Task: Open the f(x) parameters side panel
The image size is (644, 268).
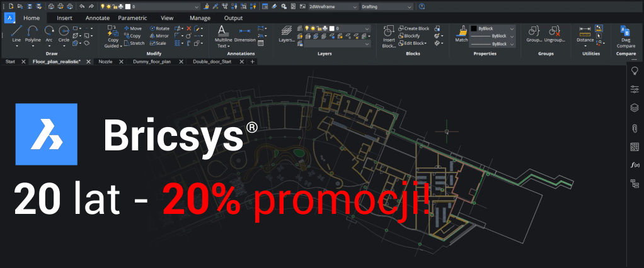Action: [x=635, y=165]
